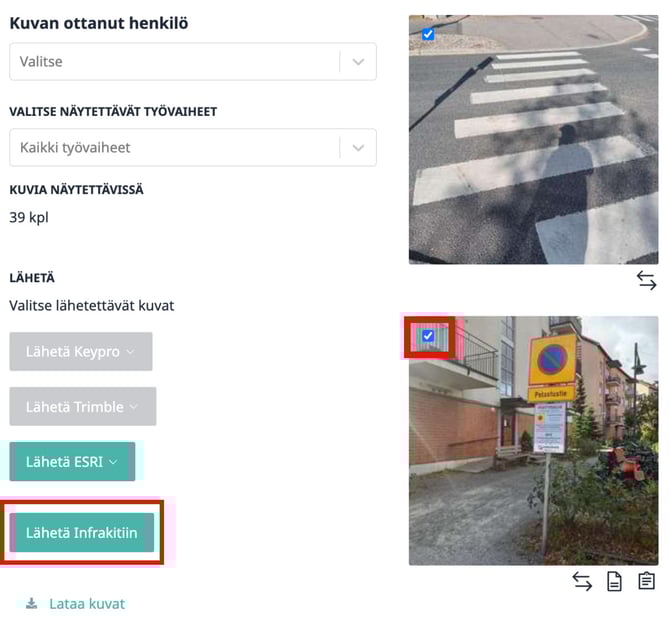This screenshot has width=670, height=624.
Task: Click swap arrows icon under street sign photo
Action: [582, 582]
